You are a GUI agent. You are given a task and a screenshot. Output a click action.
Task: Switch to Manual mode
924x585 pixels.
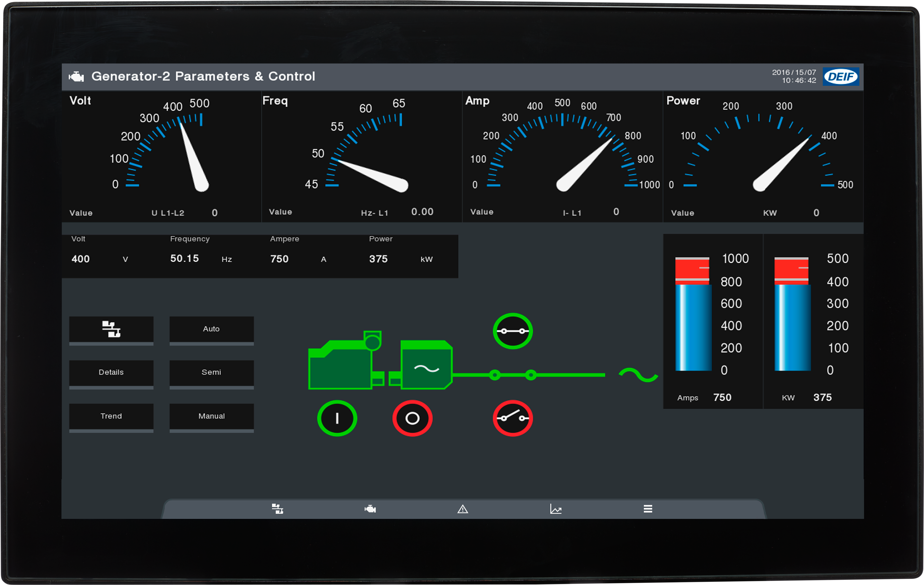[211, 416]
